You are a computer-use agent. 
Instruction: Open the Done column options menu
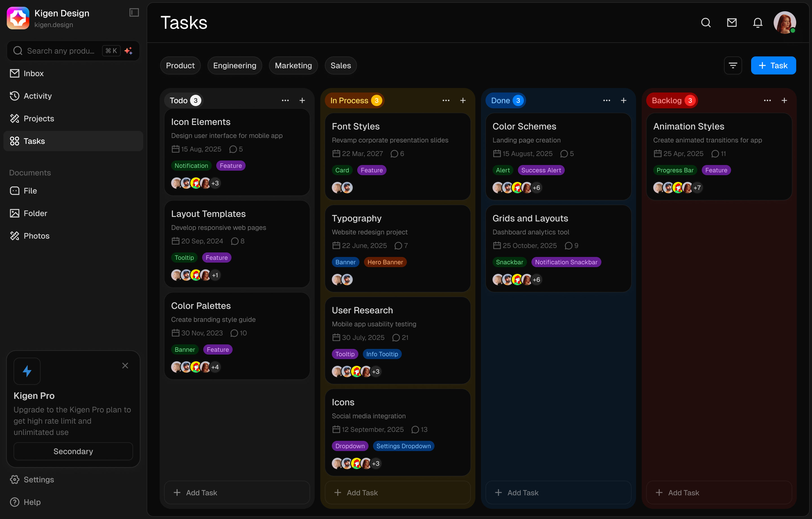[606, 100]
